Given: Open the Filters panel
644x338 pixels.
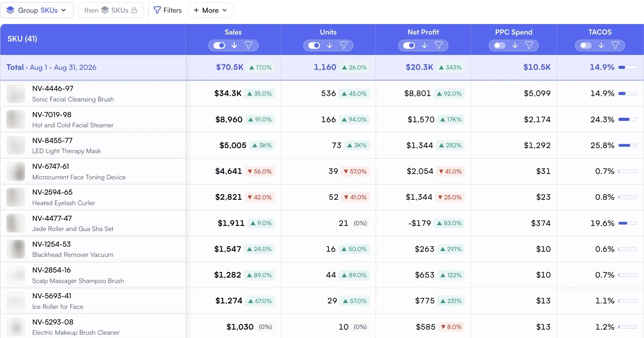Looking at the screenshot, I should [x=168, y=10].
